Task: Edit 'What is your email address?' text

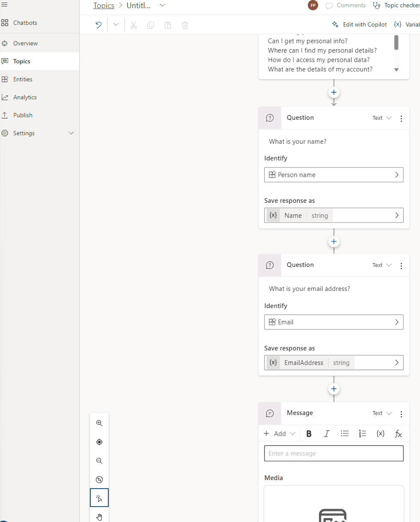Action: pos(310,289)
